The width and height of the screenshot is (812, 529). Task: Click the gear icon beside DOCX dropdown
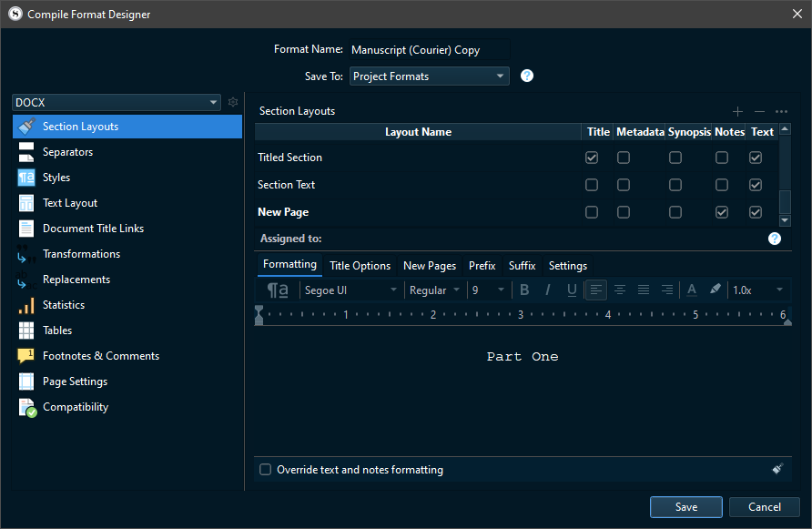233,102
